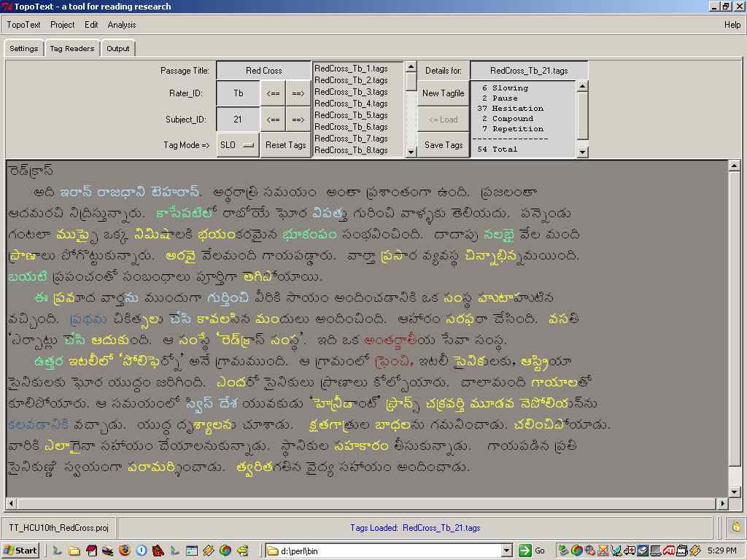Image resolution: width=747 pixels, height=560 pixels.
Task: Go to previous Subject_ID with <== button
Action: point(273,119)
